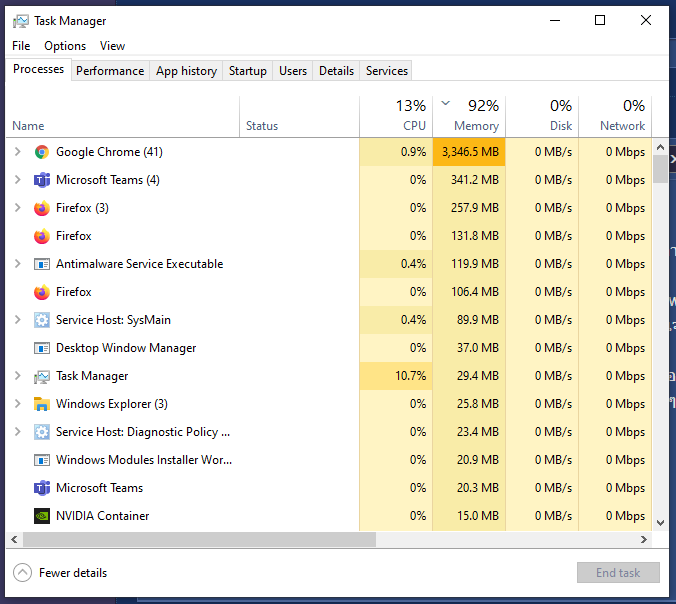This screenshot has height=604, width=676.
Task: Click the Service Host: SysMain gear icon
Action: tap(42, 320)
